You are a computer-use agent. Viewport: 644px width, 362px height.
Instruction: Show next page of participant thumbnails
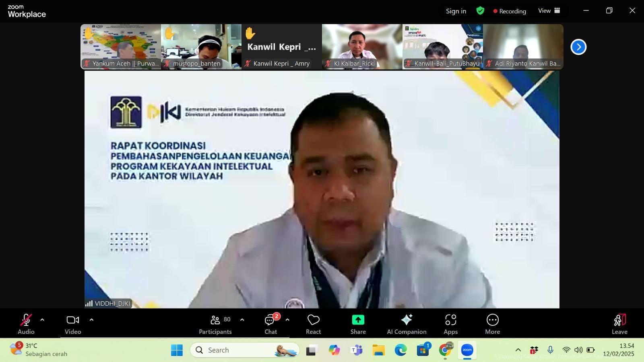pyautogui.click(x=578, y=47)
